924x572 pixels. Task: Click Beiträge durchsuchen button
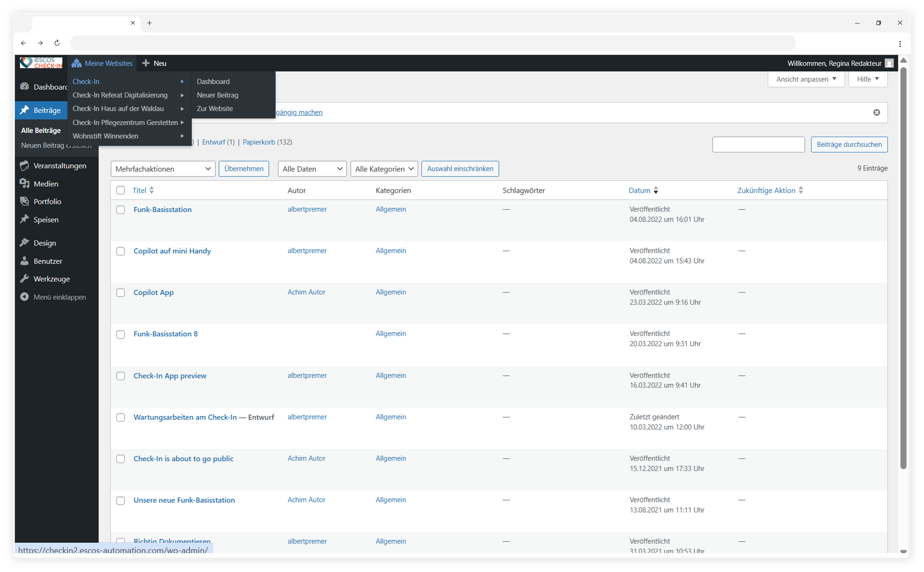[x=849, y=145]
